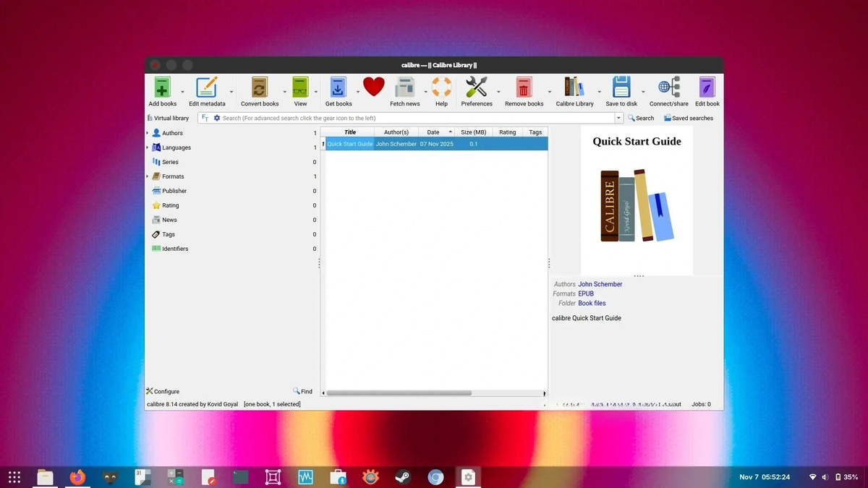Open the Files manager taskbar icon
This screenshot has width=868, height=488.
coord(45,477)
